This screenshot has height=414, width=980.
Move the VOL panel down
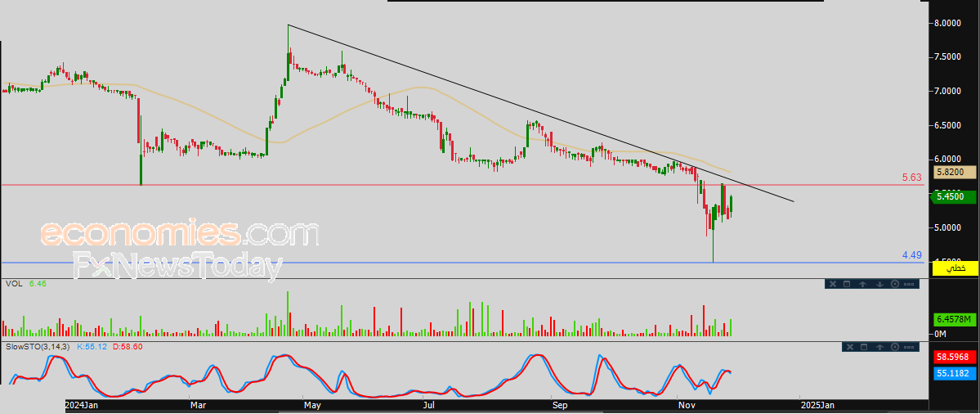tap(880, 284)
